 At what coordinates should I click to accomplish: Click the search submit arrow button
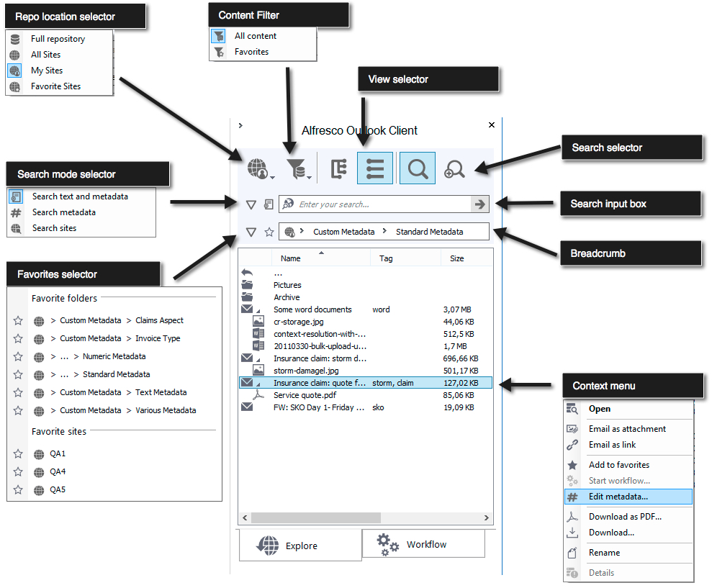(x=479, y=204)
